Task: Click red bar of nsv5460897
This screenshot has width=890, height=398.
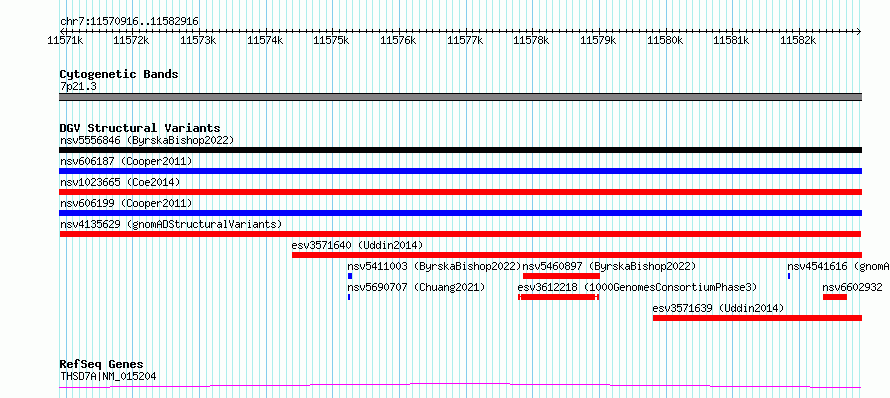Action: point(561,276)
